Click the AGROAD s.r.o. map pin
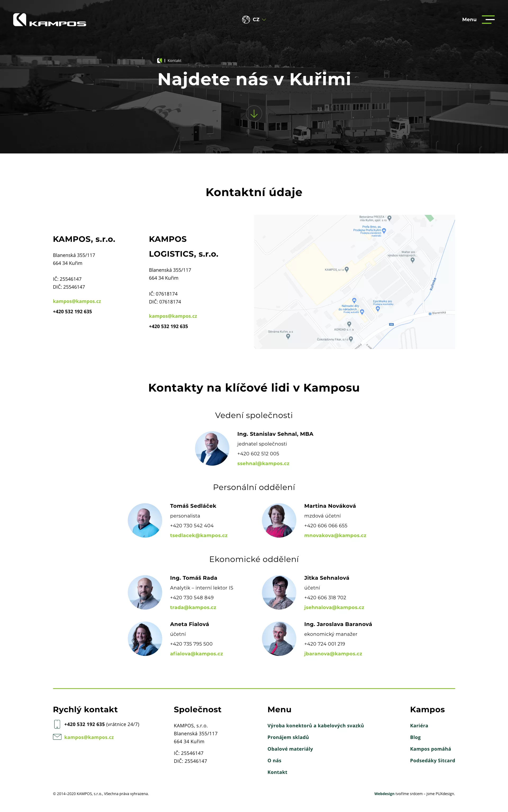The height and width of the screenshot is (812, 508). 349,324
